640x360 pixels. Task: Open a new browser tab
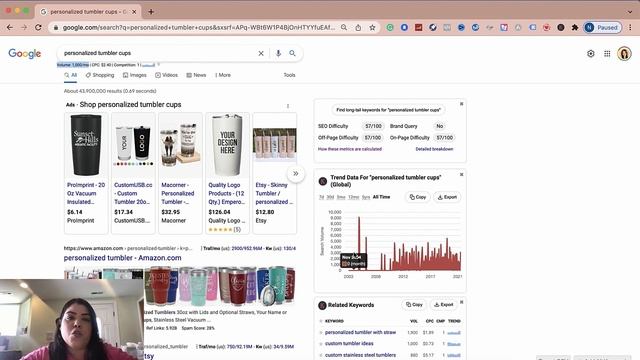[151, 12]
